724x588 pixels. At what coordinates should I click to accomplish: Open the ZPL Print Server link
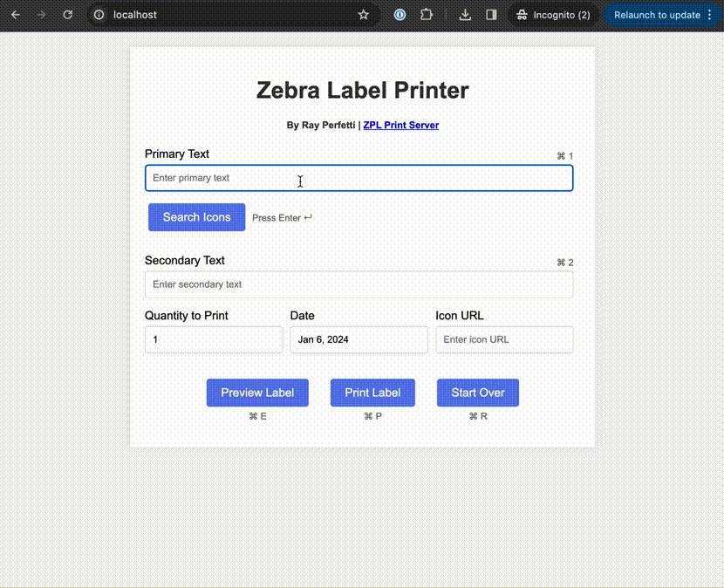400,125
